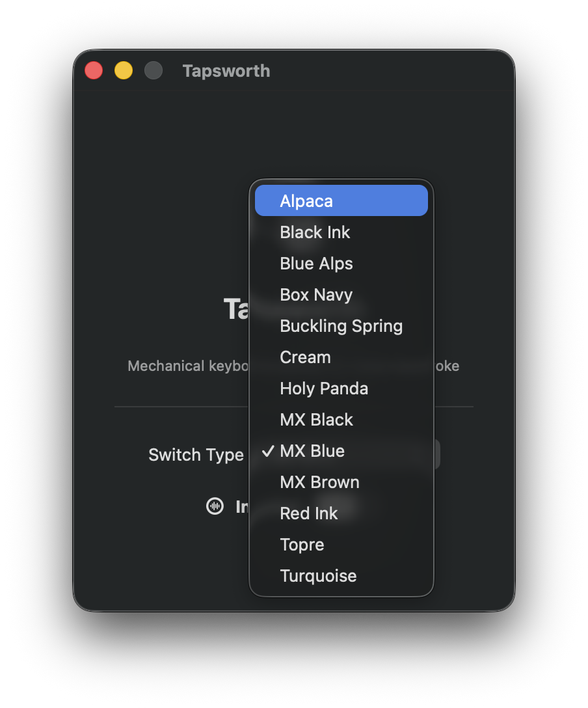The height and width of the screenshot is (708, 588).
Task: Select the checked MX Blue item
Action: tap(341, 450)
